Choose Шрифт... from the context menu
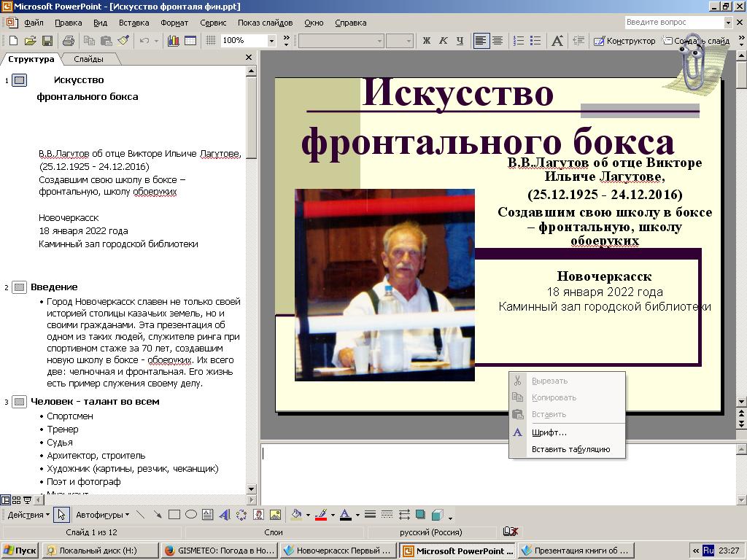 [567, 432]
